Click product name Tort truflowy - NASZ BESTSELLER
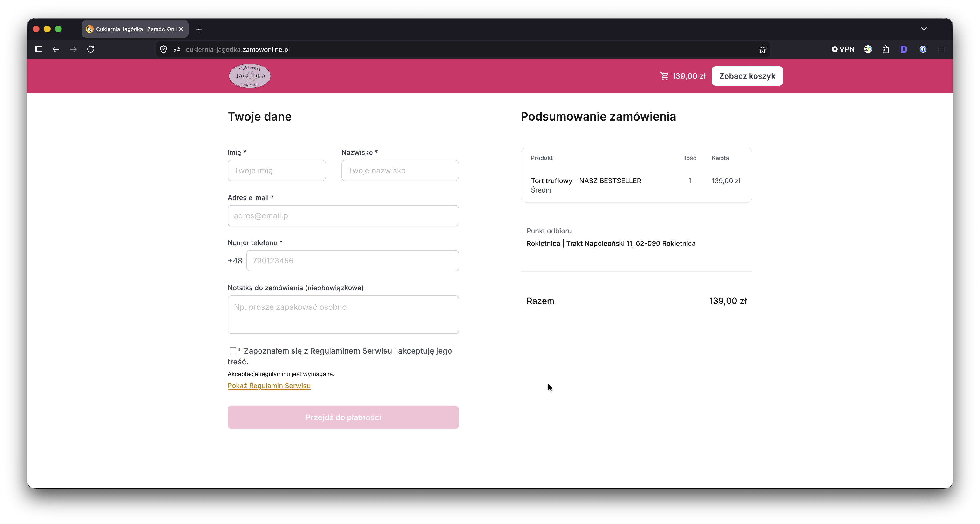 586,181
